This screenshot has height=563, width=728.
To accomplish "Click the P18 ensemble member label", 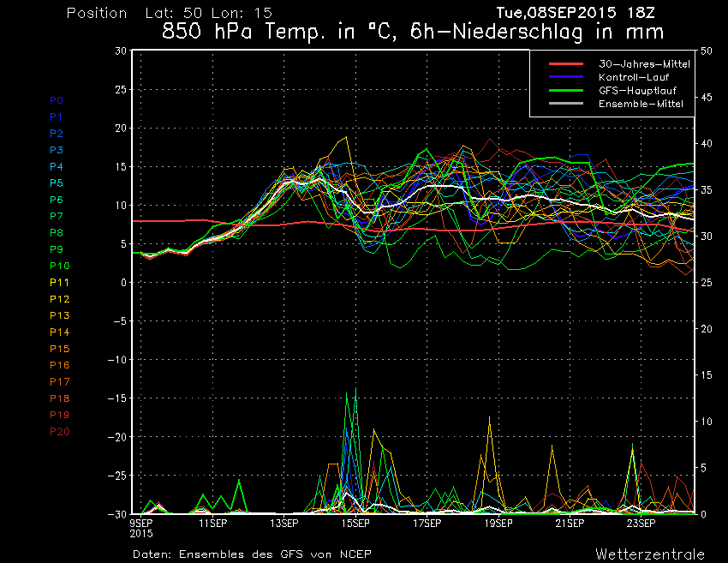I will point(59,398).
